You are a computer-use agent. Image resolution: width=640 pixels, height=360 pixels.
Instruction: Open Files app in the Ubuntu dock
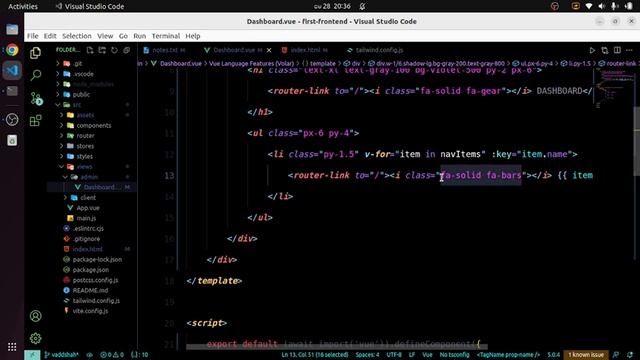(x=12, y=29)
